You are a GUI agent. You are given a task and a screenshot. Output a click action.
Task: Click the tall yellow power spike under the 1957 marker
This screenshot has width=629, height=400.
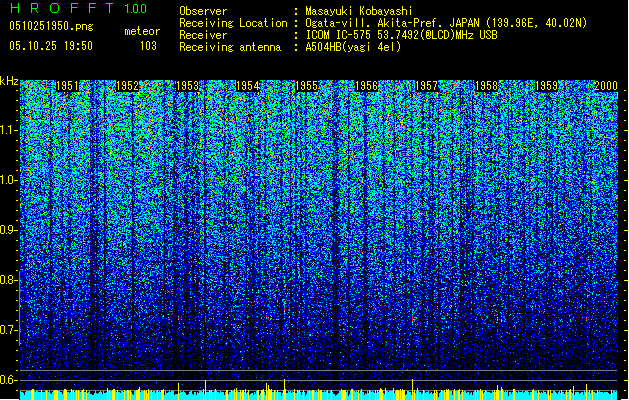click(x=412, y=389)
